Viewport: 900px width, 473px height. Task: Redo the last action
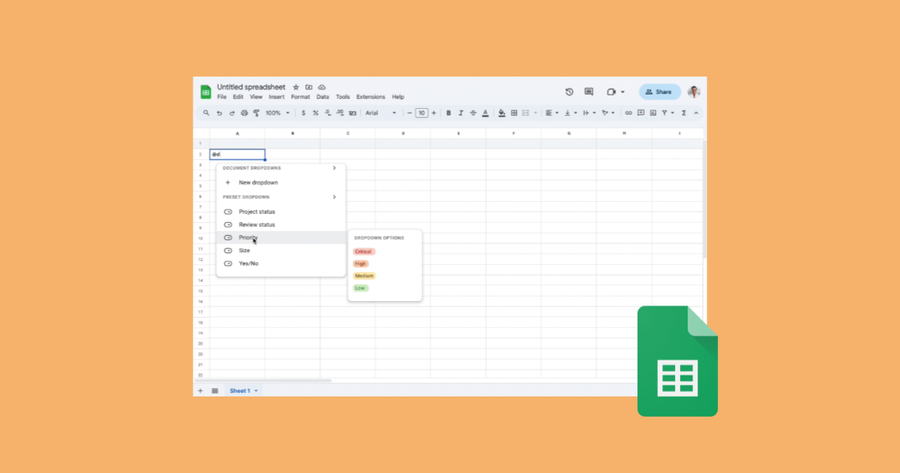232,113
